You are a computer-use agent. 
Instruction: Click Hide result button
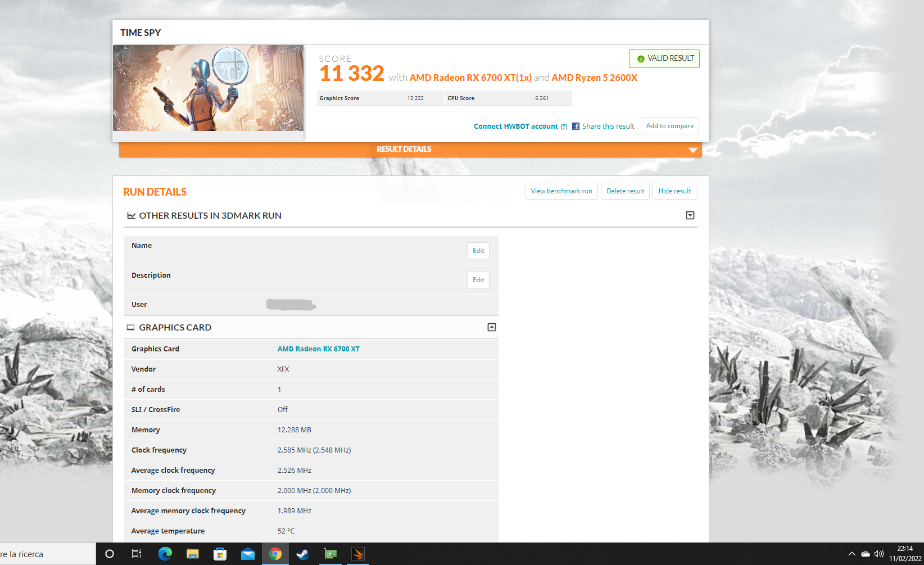674,191
